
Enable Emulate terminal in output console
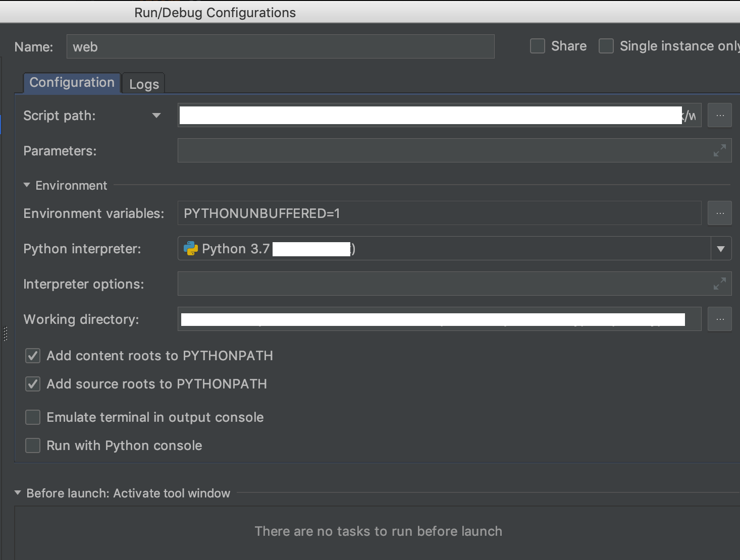click(33, 417)
